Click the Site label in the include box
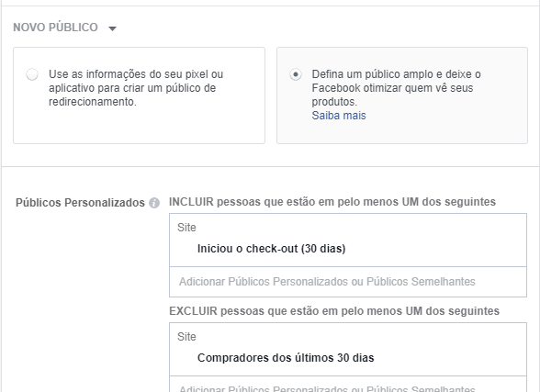 (186, 228)
